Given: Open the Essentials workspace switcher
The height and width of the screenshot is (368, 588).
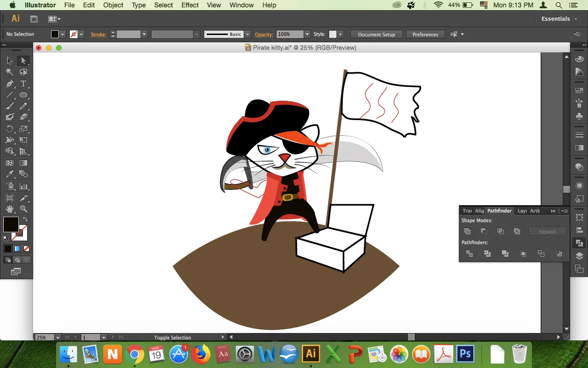Looking at the screenshot, I should tap(559, 19).
